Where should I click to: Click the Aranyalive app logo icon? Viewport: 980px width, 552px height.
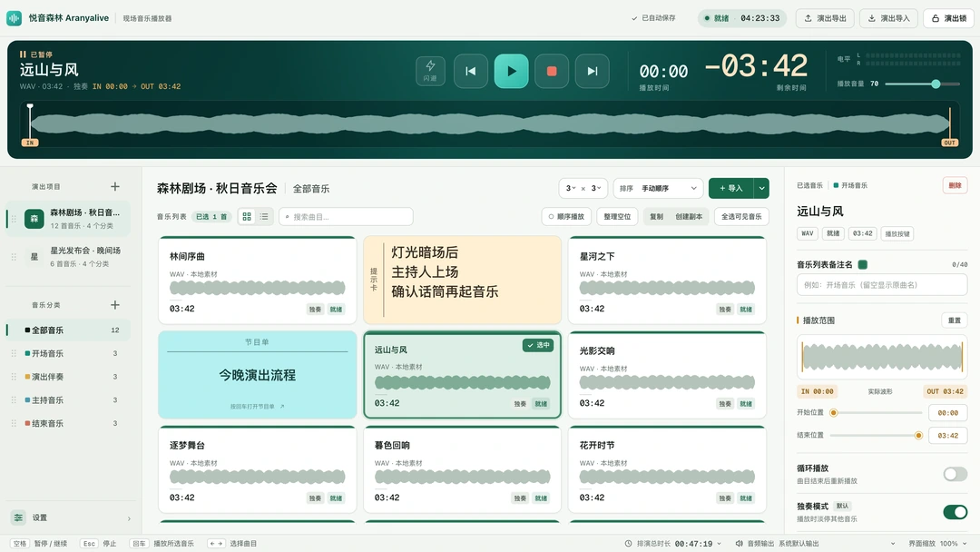[x=14, y=18]
